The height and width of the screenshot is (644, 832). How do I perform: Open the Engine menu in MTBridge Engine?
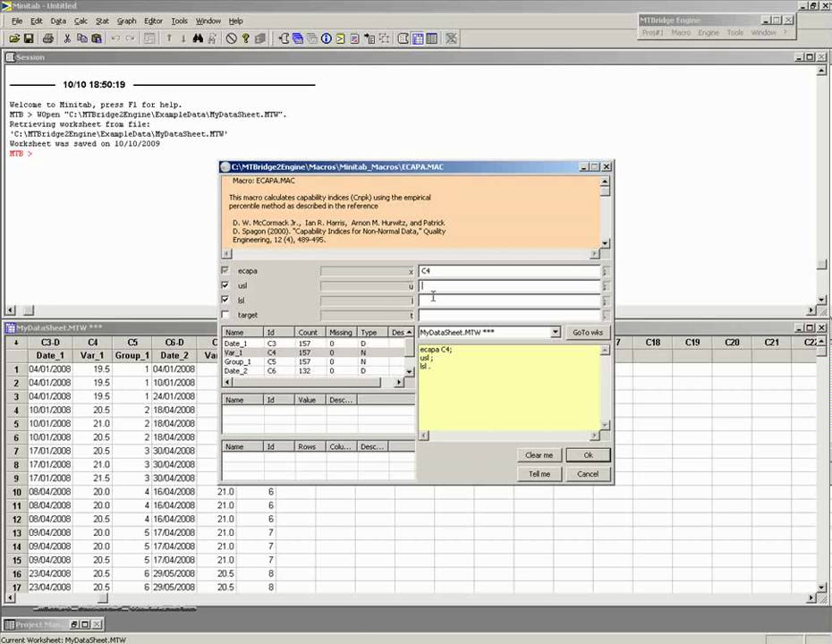(709, 32)
